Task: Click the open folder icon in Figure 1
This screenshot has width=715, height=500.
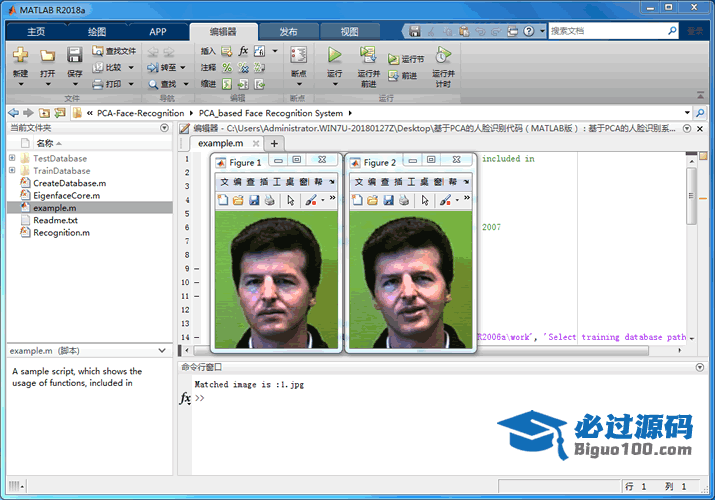Action: coord(238,200)
